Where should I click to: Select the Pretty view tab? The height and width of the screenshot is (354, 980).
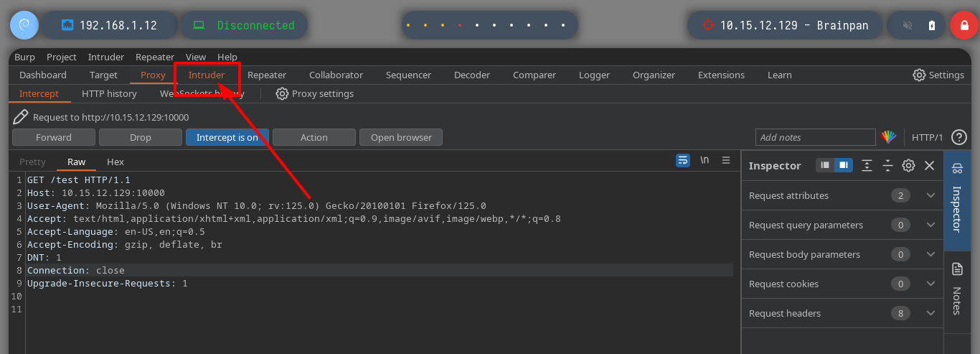[x=32, y=162]
